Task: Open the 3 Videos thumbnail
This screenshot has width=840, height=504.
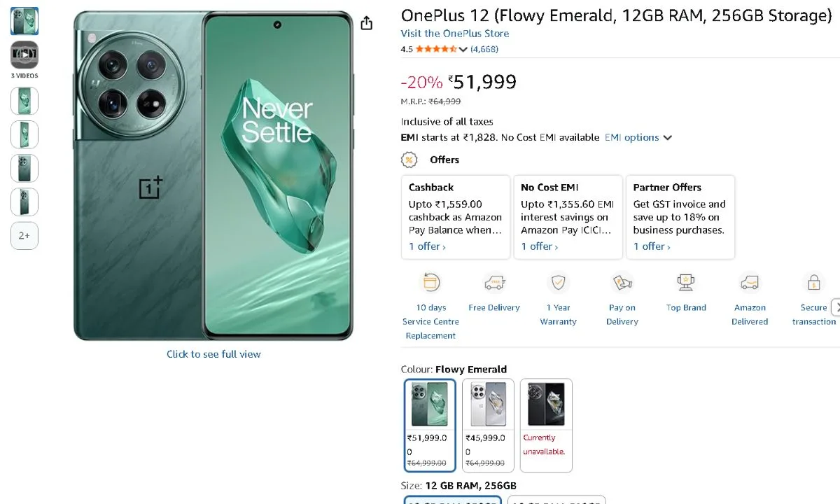Action: (24, 55)
